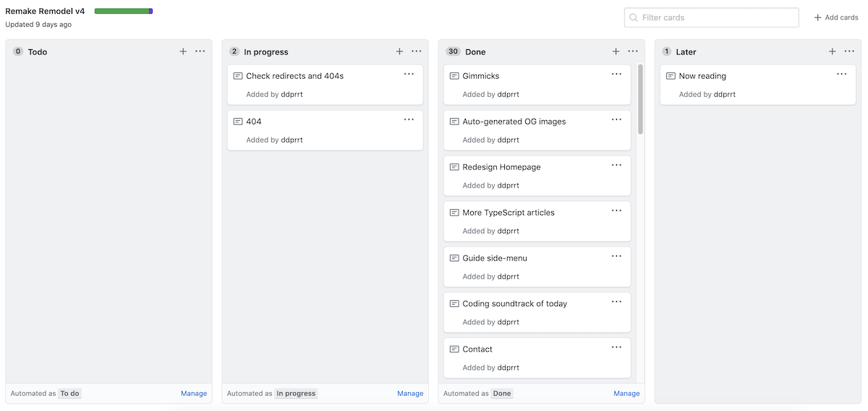The height and width of the screenshot is (411, 868).
Task: Click the project progress bar
Action: pos(123,12)
